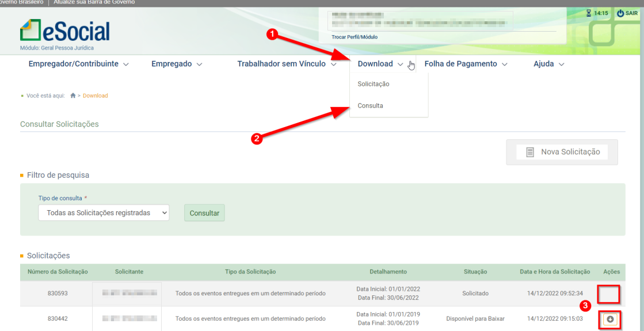Open the Tipo de consulta combo box
The height and width of the screenshot is (331, 644).
pyautogui.click(x=104, y=213)
